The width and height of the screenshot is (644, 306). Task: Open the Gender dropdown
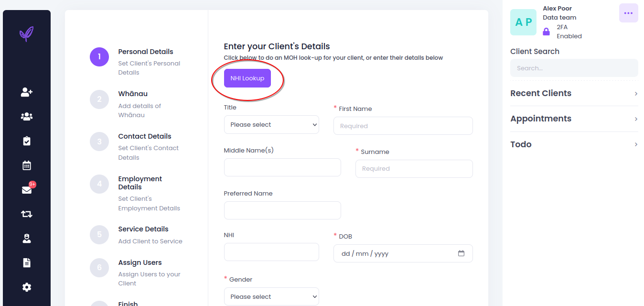(271, 296)
